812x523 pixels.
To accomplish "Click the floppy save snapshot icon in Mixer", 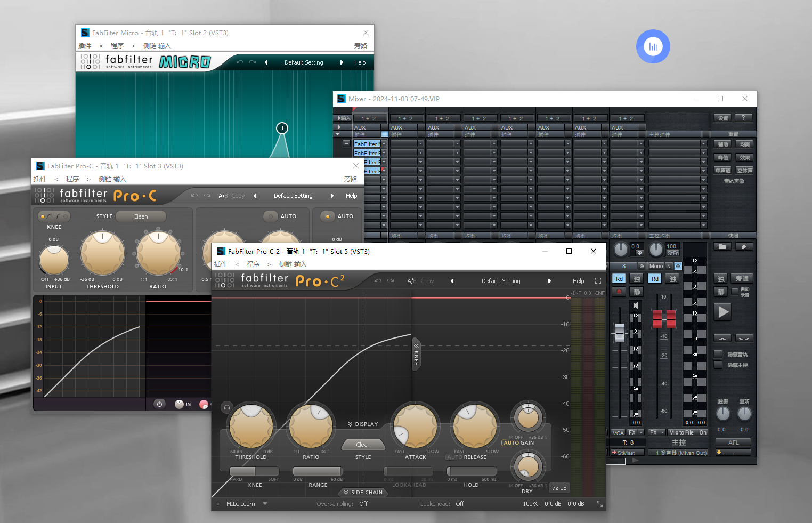I will pos(744,246).
